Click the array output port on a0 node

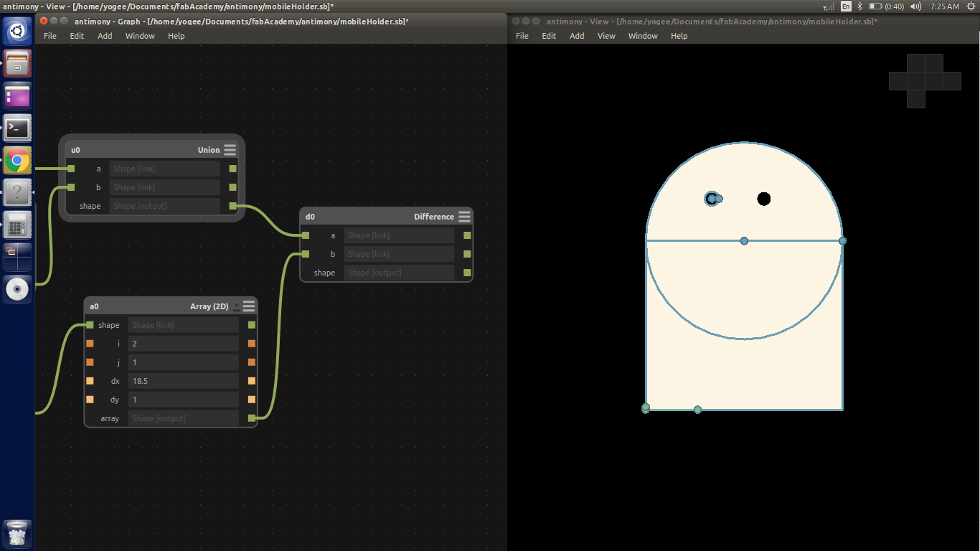(251, 418)
